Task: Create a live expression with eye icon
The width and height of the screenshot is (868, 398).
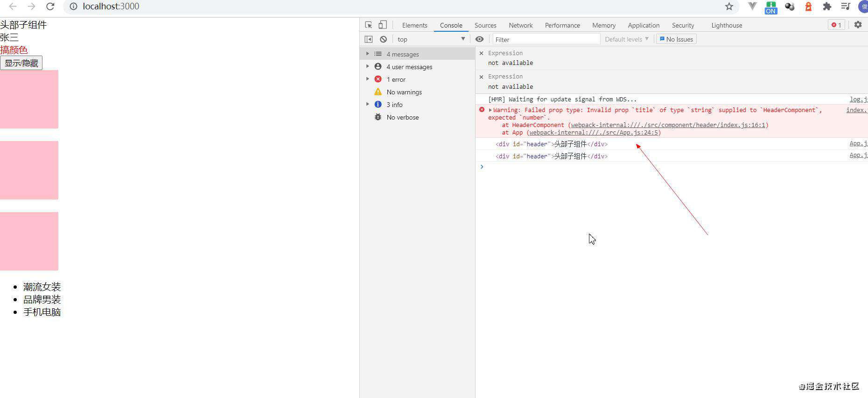Action: [479, 39]
